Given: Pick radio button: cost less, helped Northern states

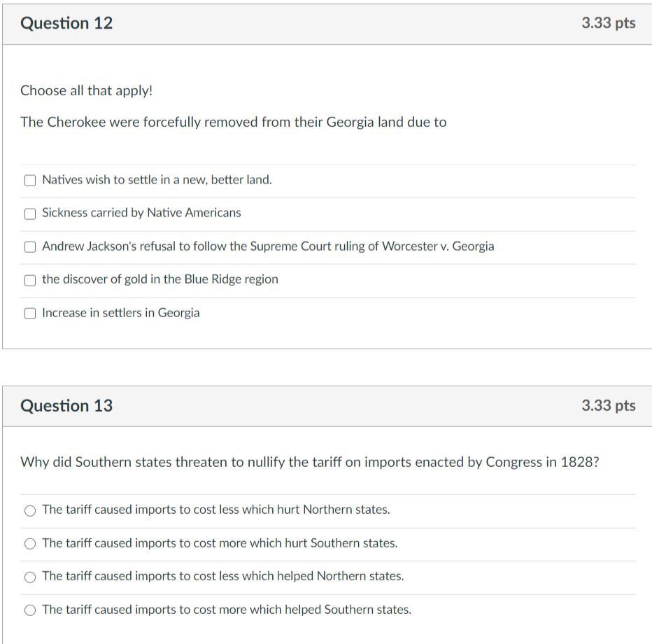Looking at the screenshot, I should [30, 577].
